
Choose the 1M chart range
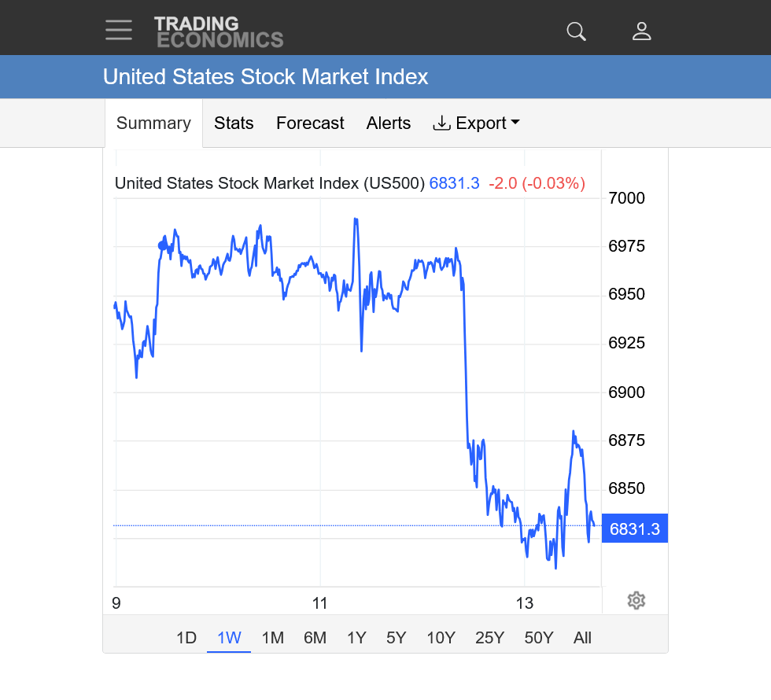[272, 638]
